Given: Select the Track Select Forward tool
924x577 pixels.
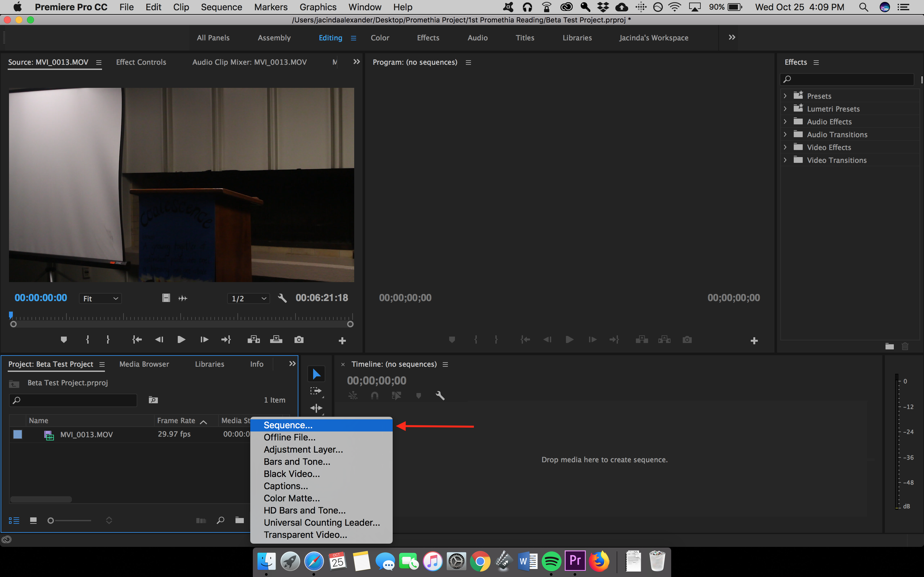Looking at the screenshot, I should [316, 391].
